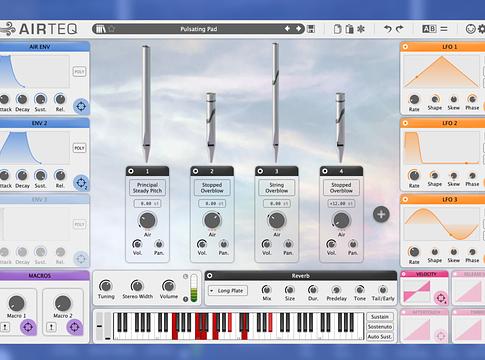Toggle the Reverb effect on/off
Viewport: 485px width, 360px height.
click(210, 275)
